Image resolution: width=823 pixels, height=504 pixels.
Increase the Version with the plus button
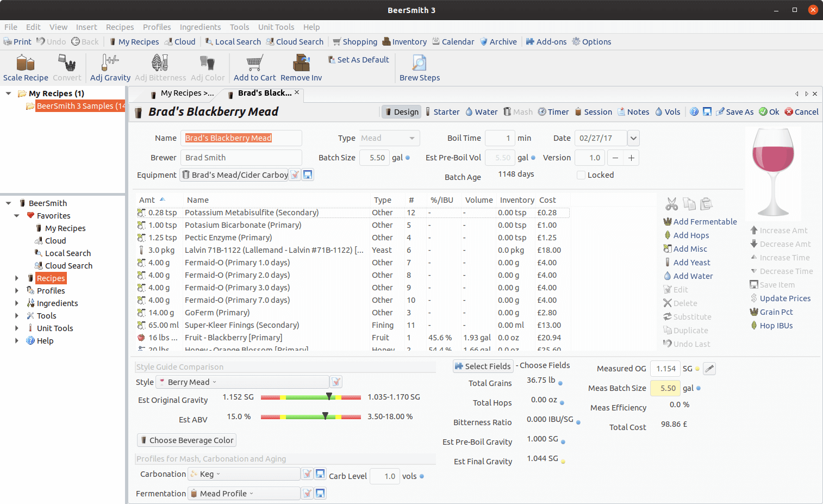click(x=631, y=158)
